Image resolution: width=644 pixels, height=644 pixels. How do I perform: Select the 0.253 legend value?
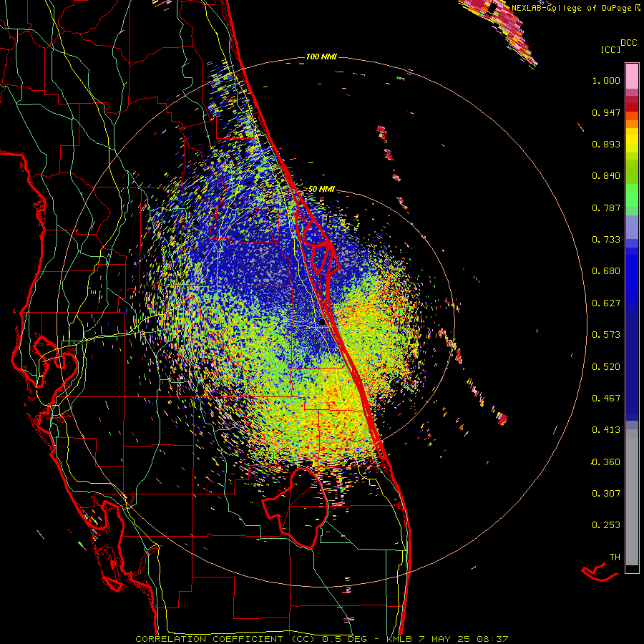(606, 525)
